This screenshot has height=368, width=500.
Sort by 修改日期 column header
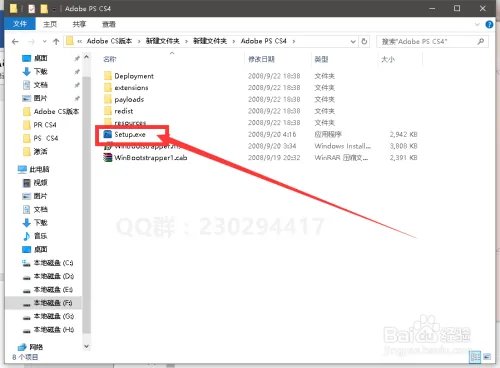261,59
